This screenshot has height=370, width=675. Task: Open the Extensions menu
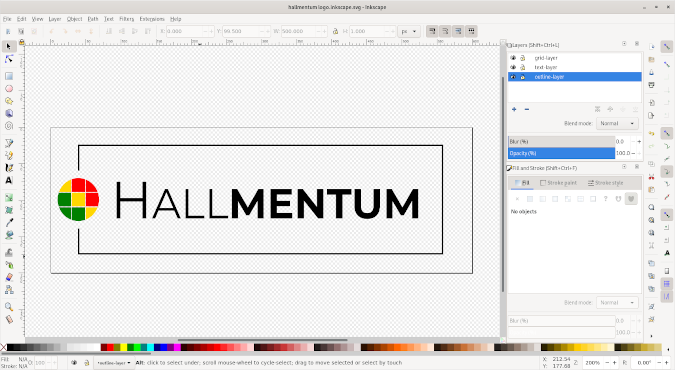(152, 19)
